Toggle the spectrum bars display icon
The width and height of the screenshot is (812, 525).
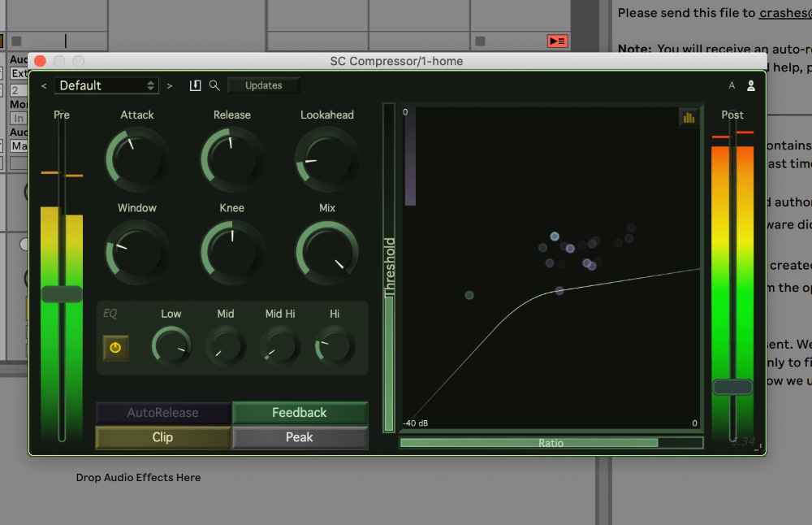click(x=689, y=118)
